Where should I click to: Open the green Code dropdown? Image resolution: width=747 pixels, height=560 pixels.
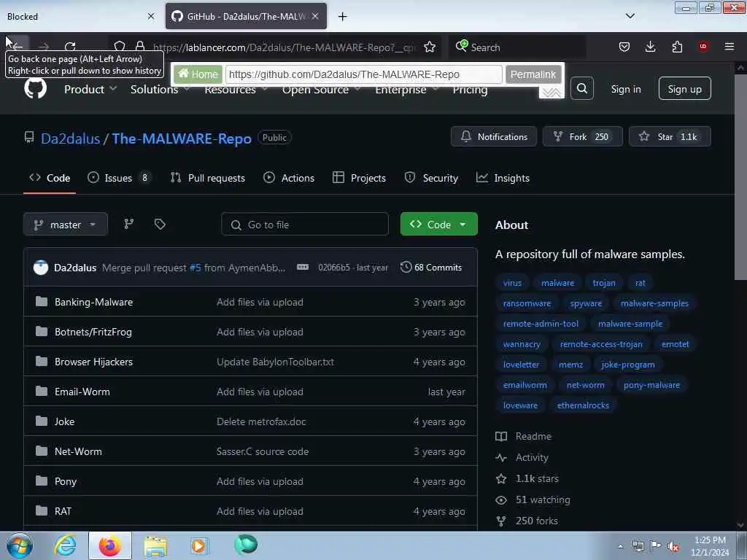(x=438, y=225)
